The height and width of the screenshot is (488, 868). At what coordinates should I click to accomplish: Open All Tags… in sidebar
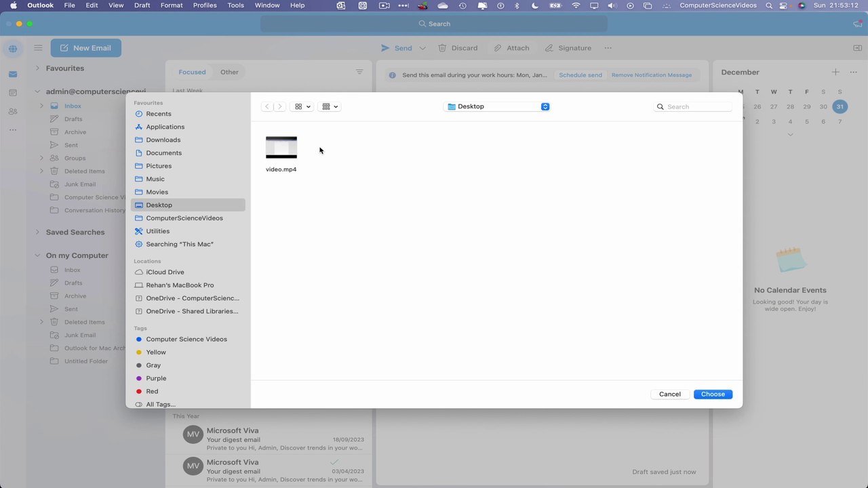coord(188,405)
